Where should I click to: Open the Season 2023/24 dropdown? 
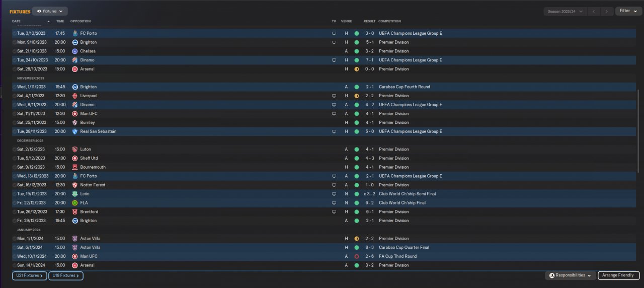(x=566, y=11)
